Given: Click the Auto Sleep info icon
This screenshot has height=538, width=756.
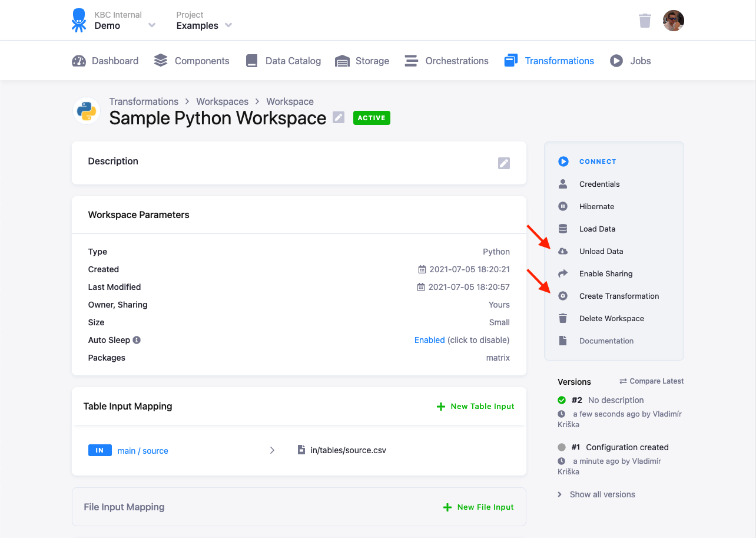Looking at the screenshot, I should [137, 340].
